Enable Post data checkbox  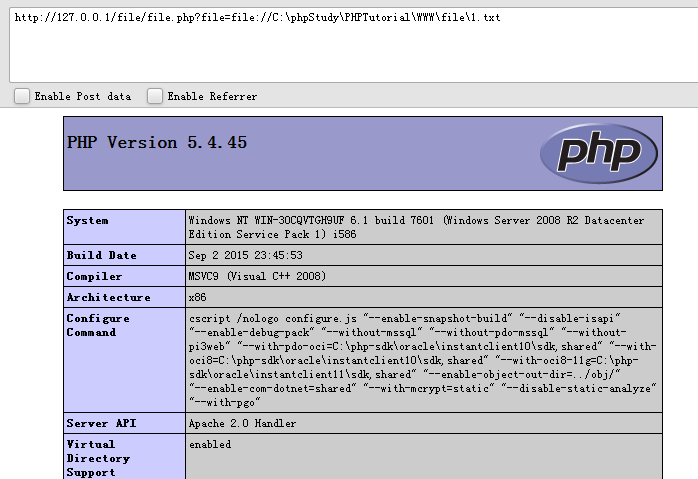[x=22, y=96]
